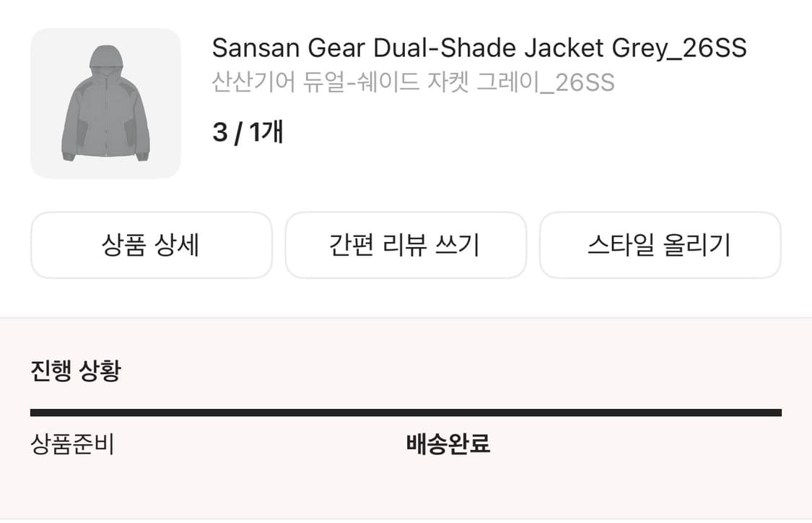Click the Sansan Gear Dual-Shade Jacket title
This screenshot has height=523, width=812.
coord(479,48)
